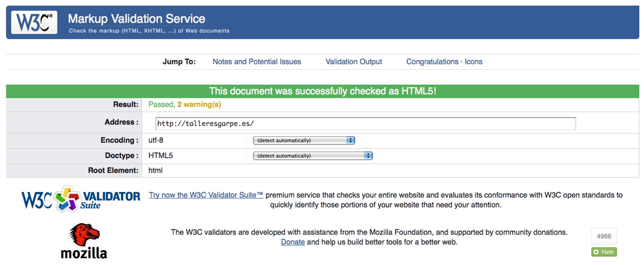
Task: Click the green successfully checked banner
Action: tap(322, 91)
